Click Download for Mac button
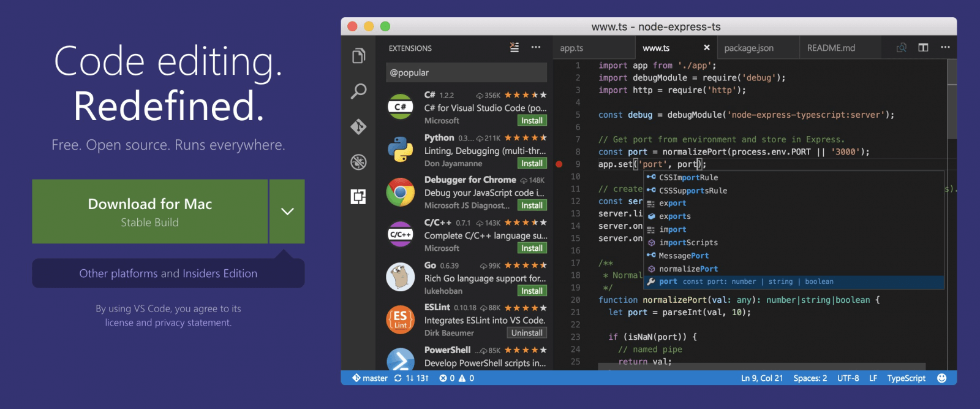The image size is (980, 409). pyautogui.click(x=150, y=212)
